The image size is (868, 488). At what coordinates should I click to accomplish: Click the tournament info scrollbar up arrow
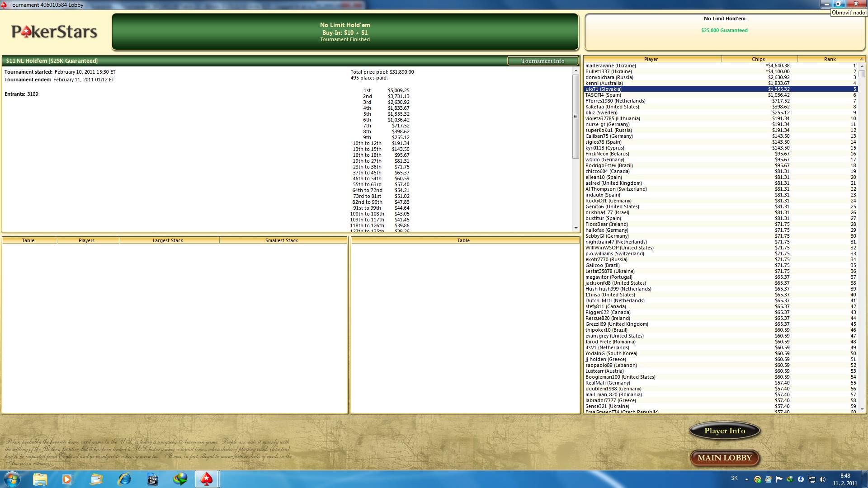click(576, 71)
